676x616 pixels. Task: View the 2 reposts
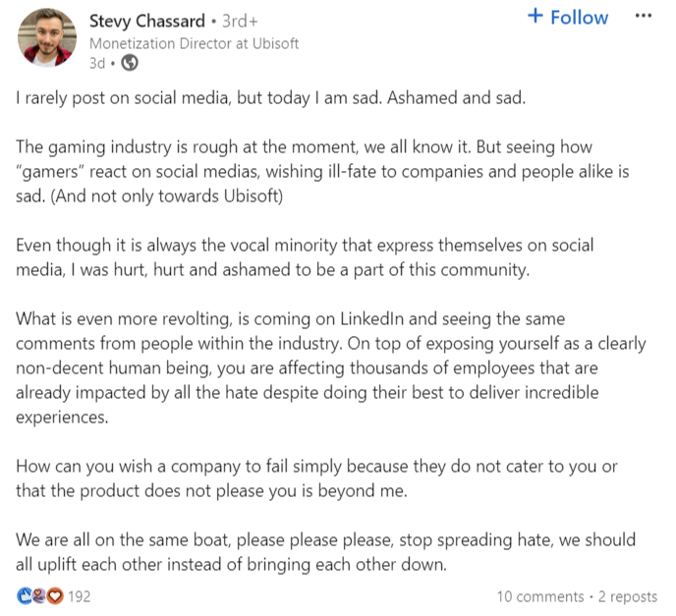coord(628,596)
